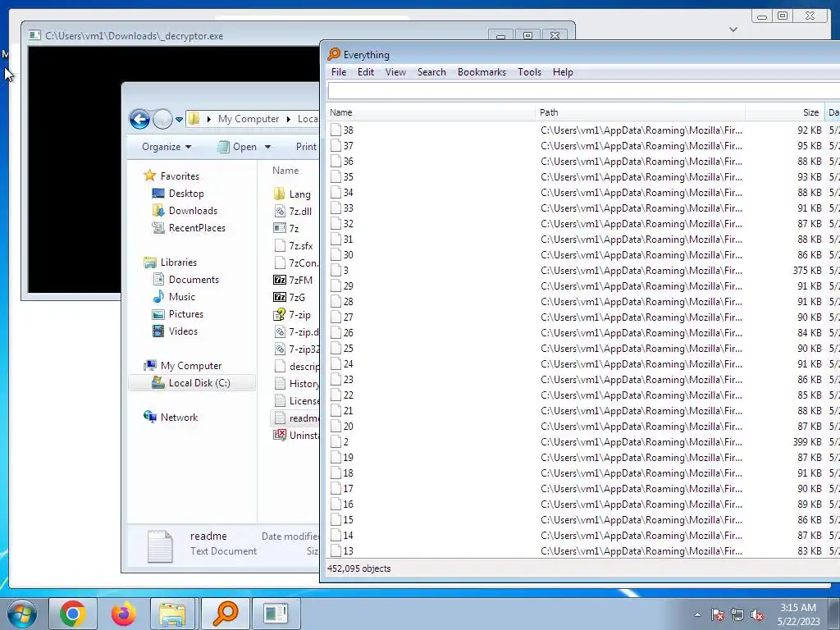Open the recent locations dropdown arrow in Explorer
840x630 pixels.
(179, 119)
